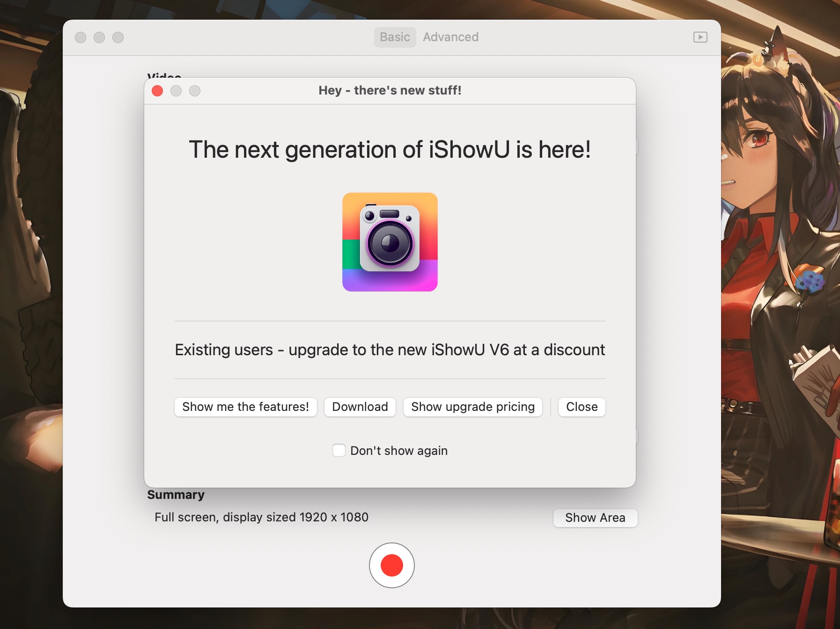Click the "Full screen, display sized 1920 x 1080" summary text
840x629 pixels.
pos(261,517)
